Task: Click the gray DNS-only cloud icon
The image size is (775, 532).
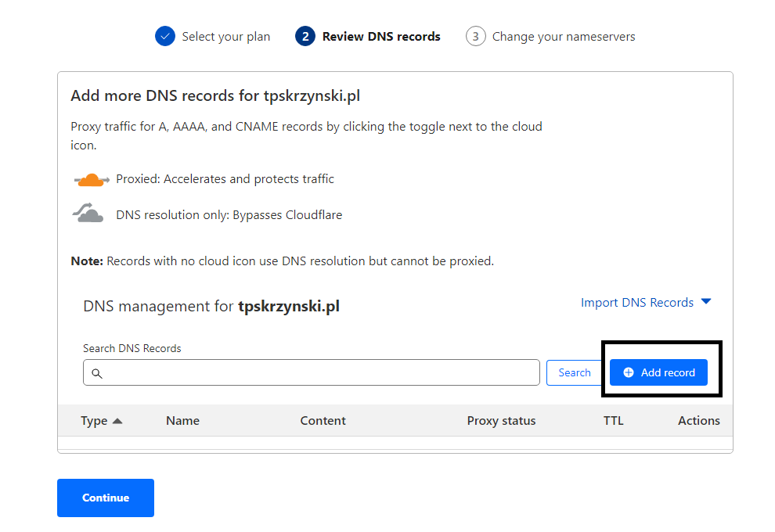Action: (x=88, y=213)
